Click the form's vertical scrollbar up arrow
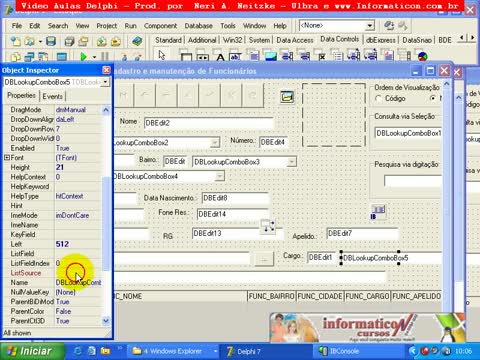 (447, 84)
